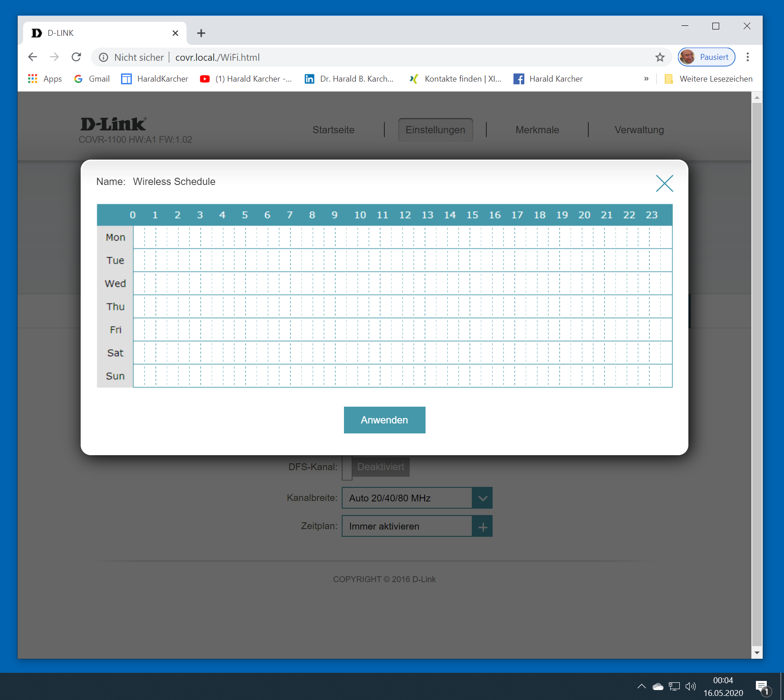The width and height of the screenshot is (784, 700).
Task: Click the hour 23 column header
Action: click(652, 215)
